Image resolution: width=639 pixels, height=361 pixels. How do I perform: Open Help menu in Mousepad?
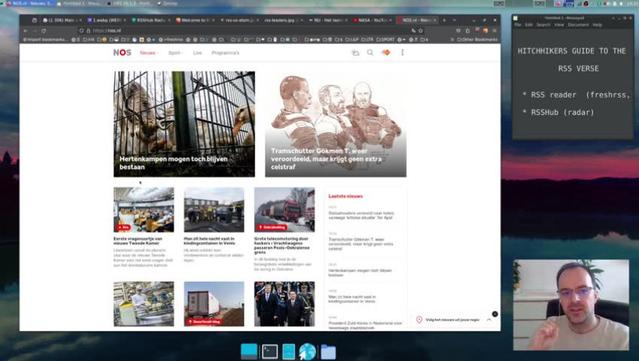coord(597,25)
